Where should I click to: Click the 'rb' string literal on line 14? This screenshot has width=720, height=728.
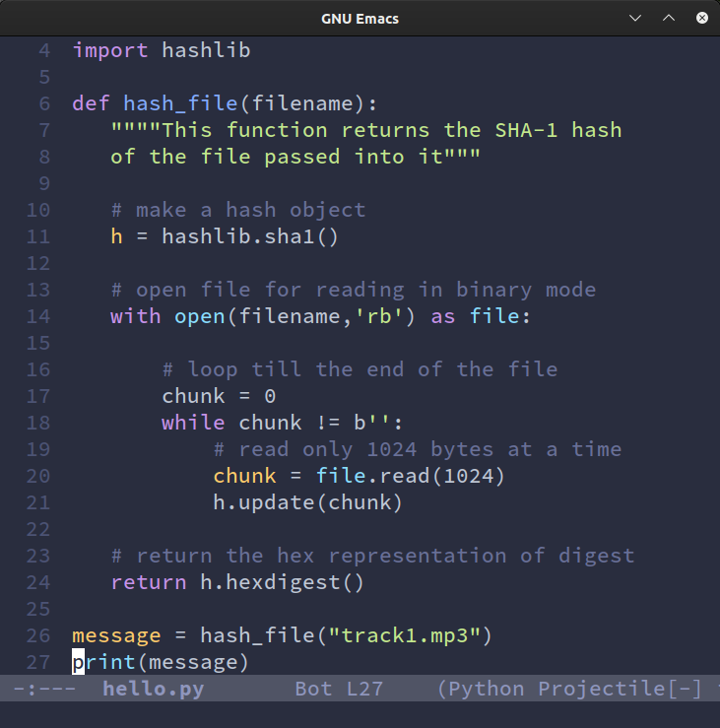(379, 316)
